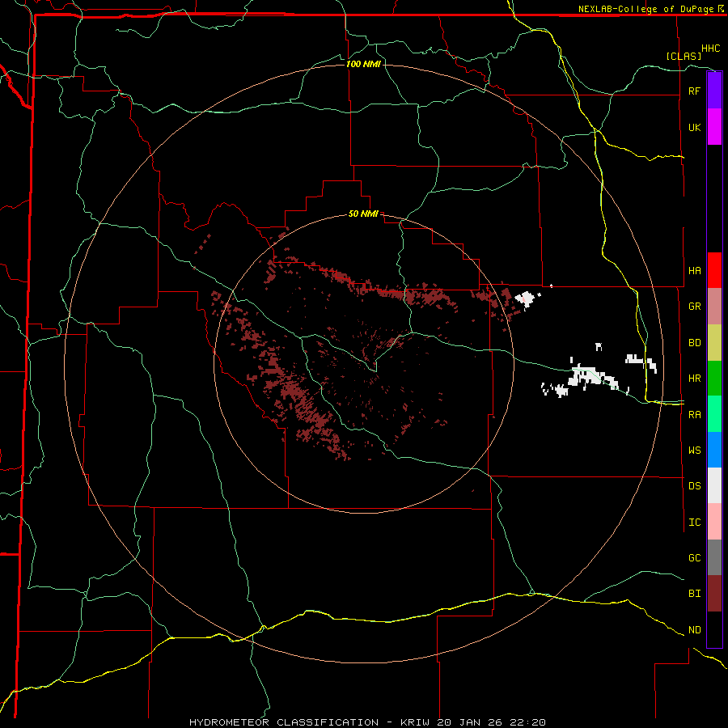Image resolution: width=728 pixels, height=728 pixels.
Task: Click the HR green legend swatch
Action: pos(714,378)
